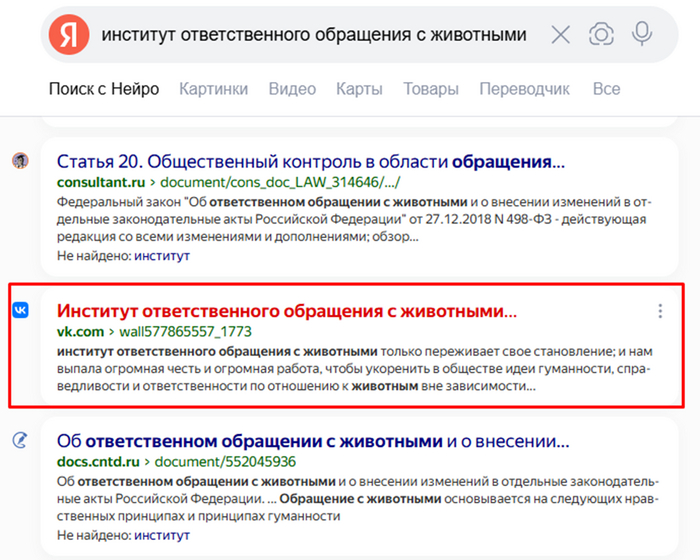Click the docs.cntd.ru domain link
The image size is (700, 560).
(x=98, y=462)
